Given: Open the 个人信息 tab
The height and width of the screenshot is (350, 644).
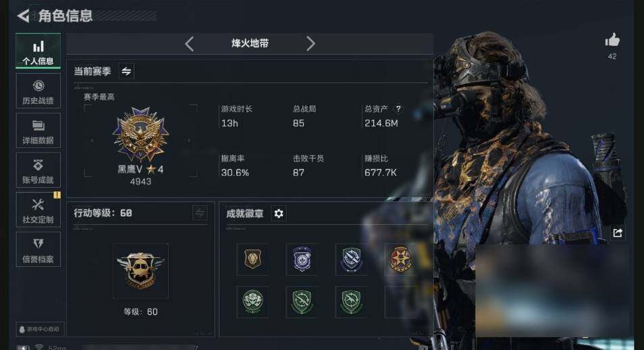Looking at the screenshot, I should point(38,51).
